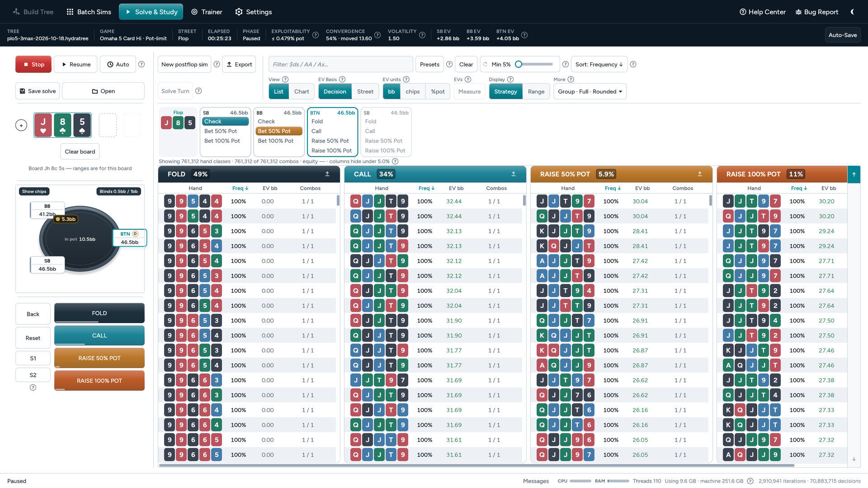Open the Trainer tab
This screenshot has height=488, width=868.
[207, 12]
